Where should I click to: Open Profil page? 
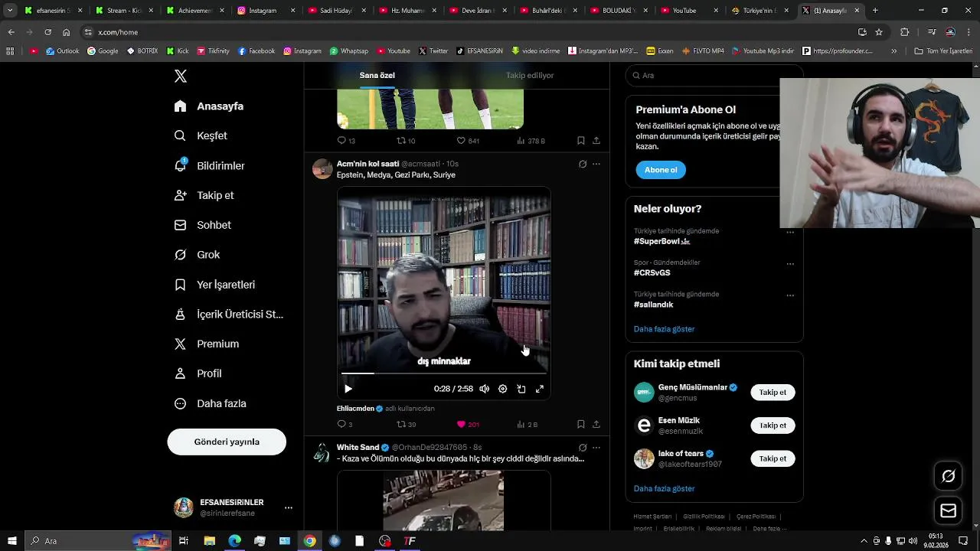(x=198, y=373)
